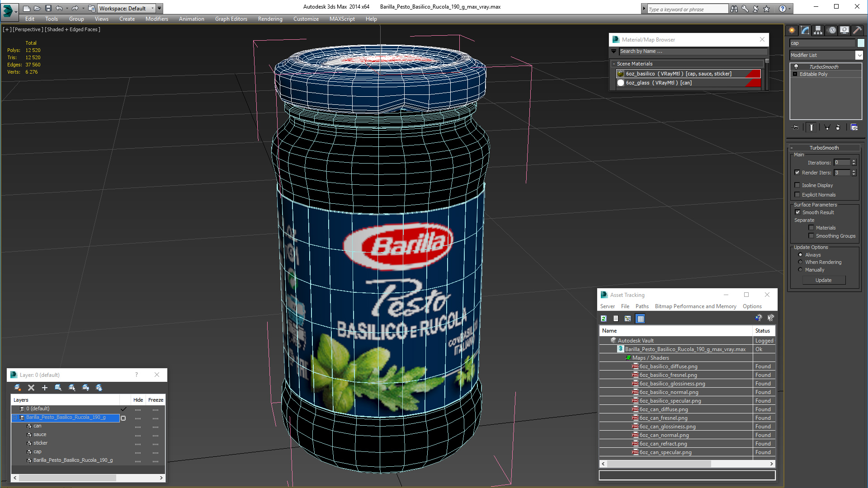Switch Asset Tracking to table view
Image resolution: width=868 pixels, height=488 pixels.
(x=640, y=319)
